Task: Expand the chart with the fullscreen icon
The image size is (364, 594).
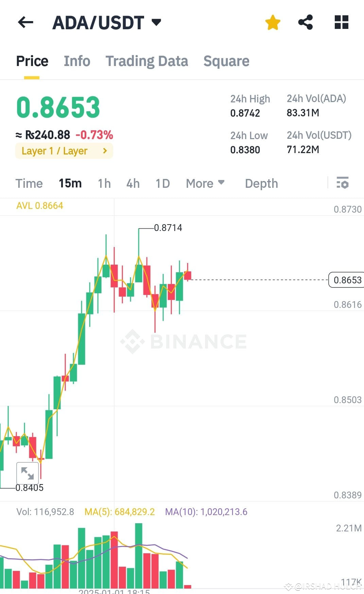Action: tap(27, 473)
